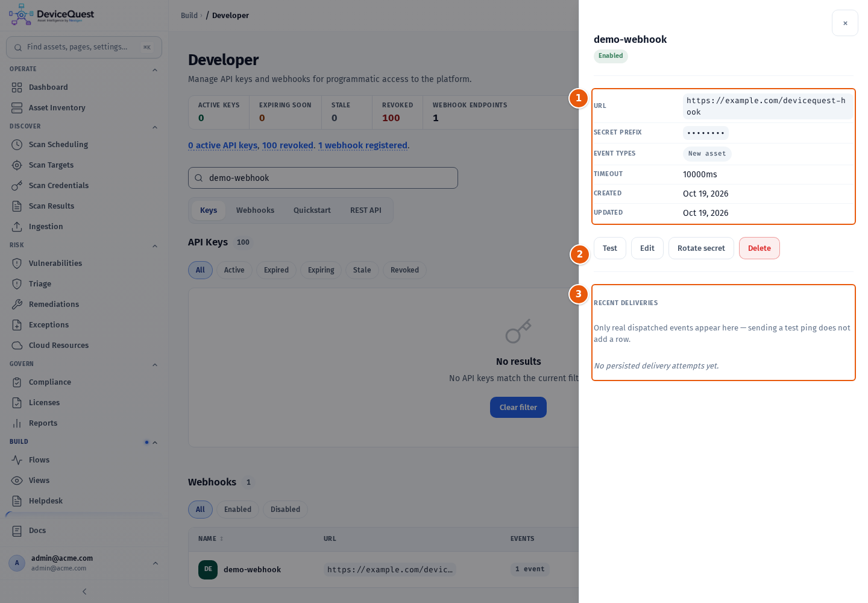The width and height of the screenshot is (868, 603).
Task: Open Exceptions file icon
Action: [x=17, y=325]
